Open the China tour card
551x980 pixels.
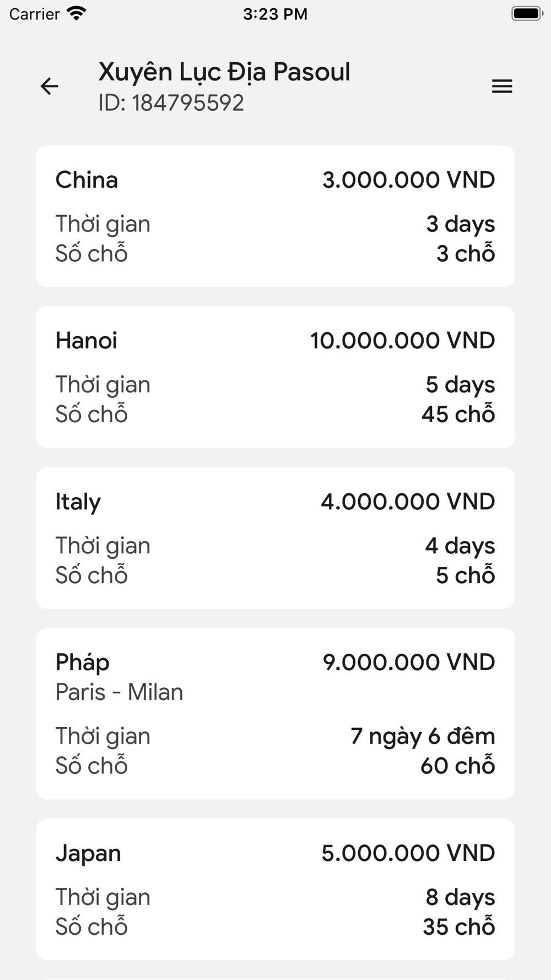(x=275, y=216)
